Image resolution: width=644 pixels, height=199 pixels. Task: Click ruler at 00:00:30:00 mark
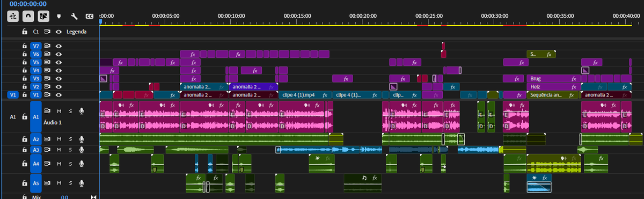point(495,16)
